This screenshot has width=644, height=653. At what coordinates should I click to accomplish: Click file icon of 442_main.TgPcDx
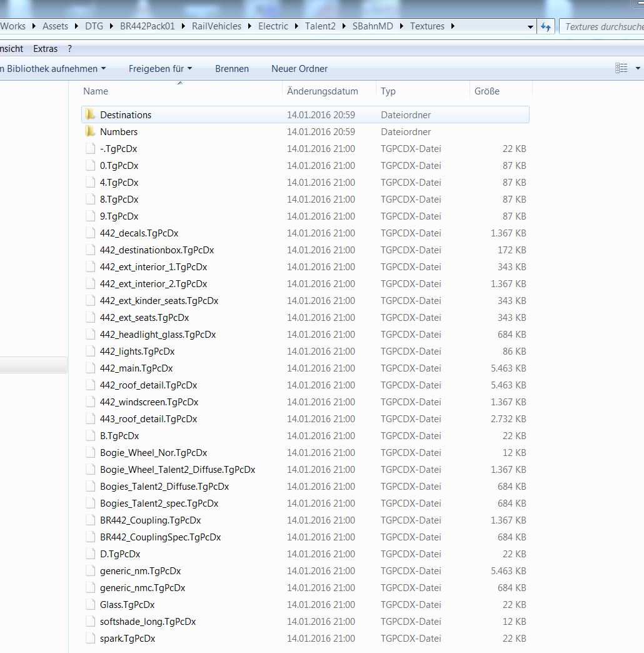[90, 368]
